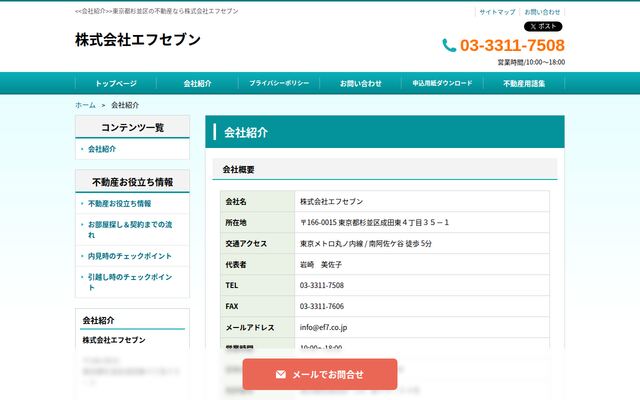Image resolution: width=640 pixels, height=400 pixels.
Task: Click 株式会社エフセブン text in sidebar box
Action: 114,340
